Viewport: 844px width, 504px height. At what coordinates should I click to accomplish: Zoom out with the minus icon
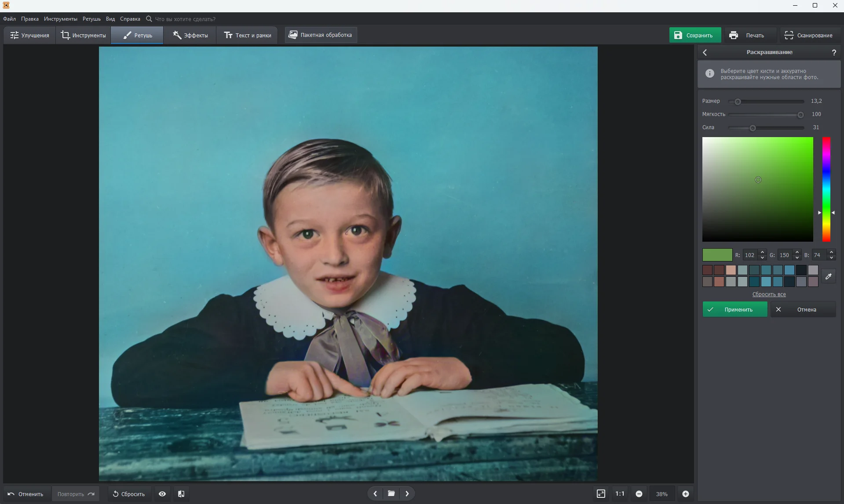click(639, 494)
